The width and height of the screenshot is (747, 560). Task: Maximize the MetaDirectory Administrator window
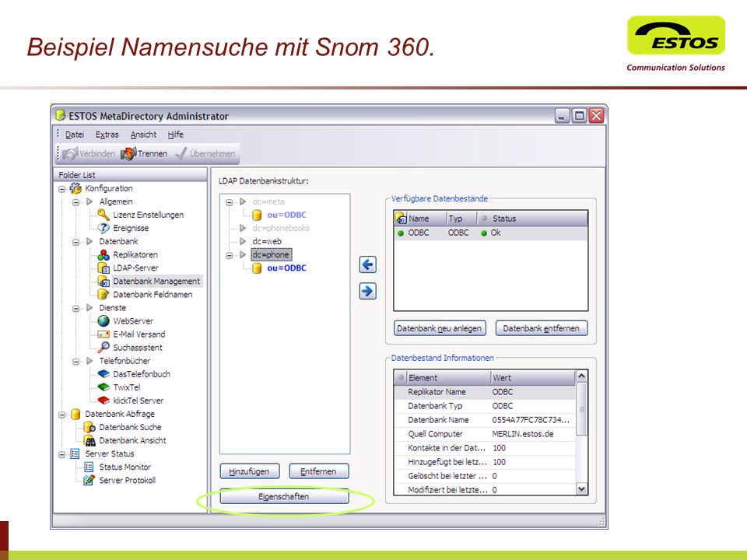(579, 115)
